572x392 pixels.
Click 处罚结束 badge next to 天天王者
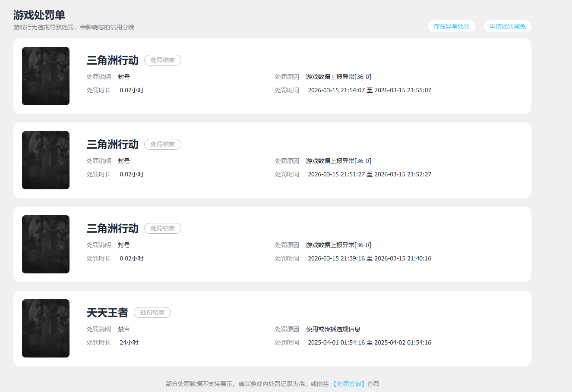pyautogui.click(x=152, y=313)
